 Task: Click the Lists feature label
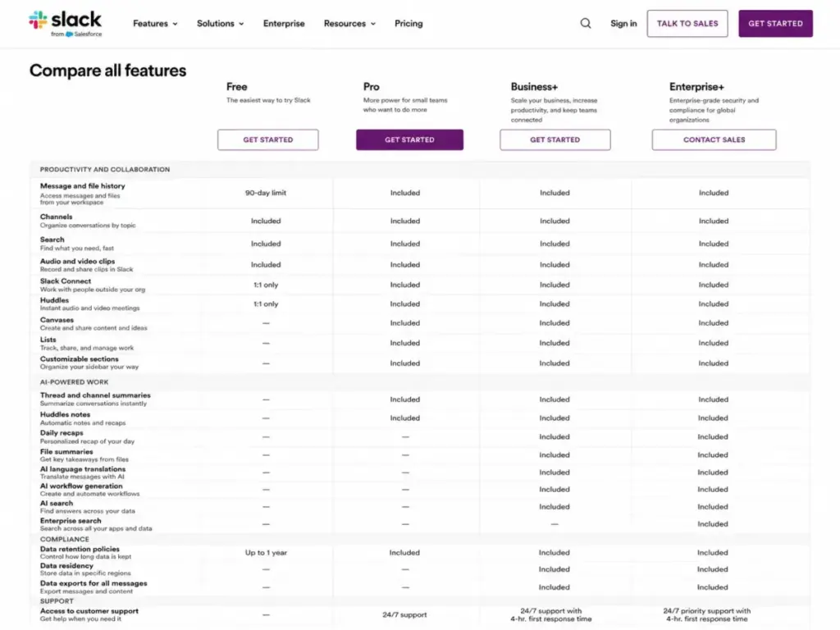point(48,340)
